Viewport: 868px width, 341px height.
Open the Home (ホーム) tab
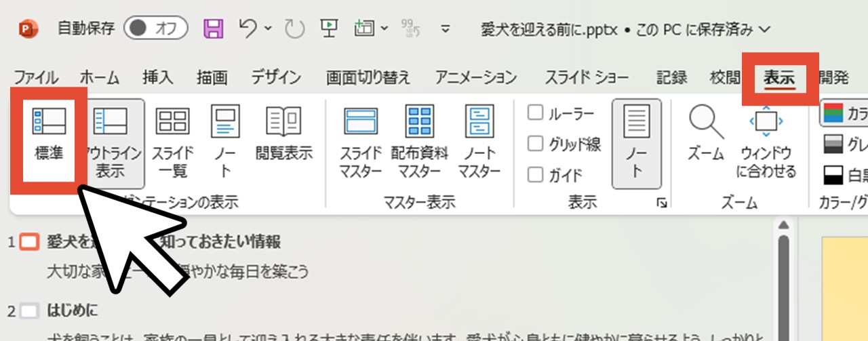coord(99,77)
